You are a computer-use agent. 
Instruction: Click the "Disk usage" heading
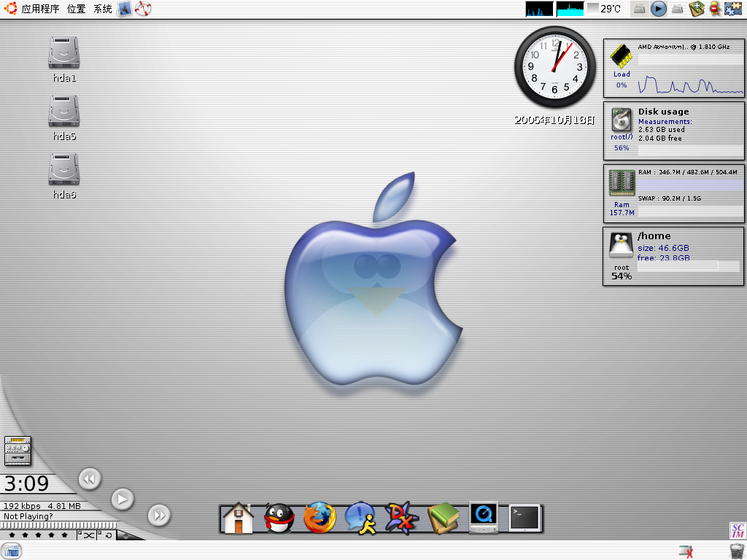click(x=664, y=112)
